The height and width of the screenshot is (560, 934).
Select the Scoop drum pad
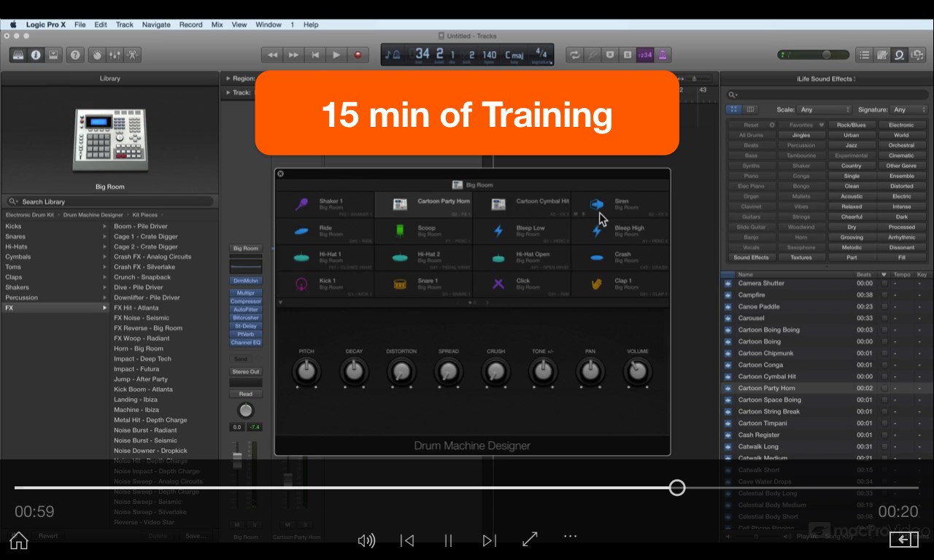coord(424,231)
